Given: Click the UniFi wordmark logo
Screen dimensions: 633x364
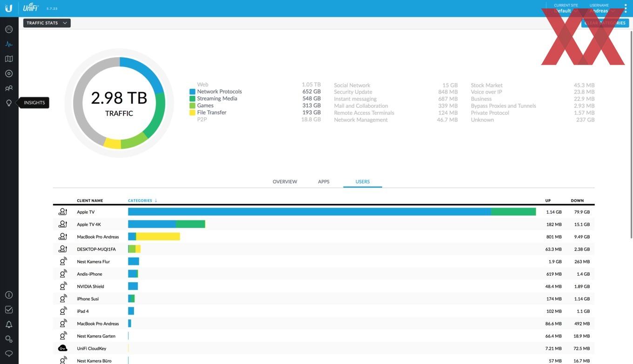Looking at the screenshot, I should [31, 8].
